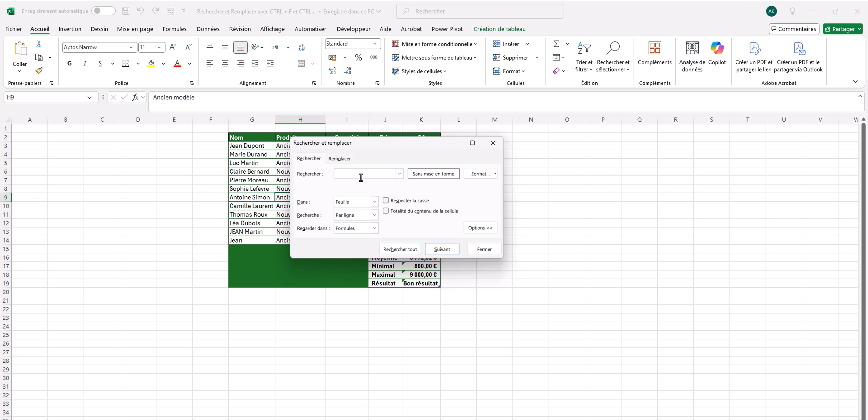
Task: Click the AutoSum sigma icon
Action: pyautogui.click(x=556, y=44)
